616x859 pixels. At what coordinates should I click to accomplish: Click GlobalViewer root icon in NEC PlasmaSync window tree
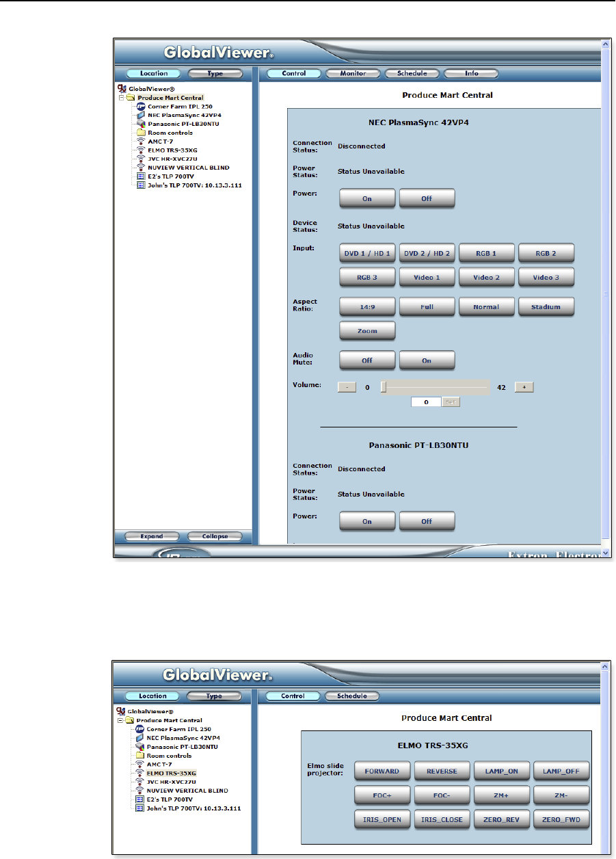[x=122, y=89]
